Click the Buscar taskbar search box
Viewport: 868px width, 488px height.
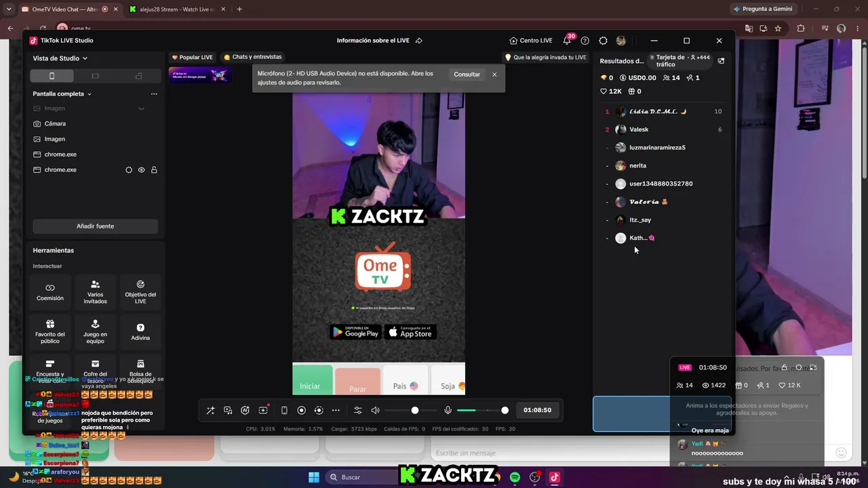pyautogui.click(x=361, y=477)
